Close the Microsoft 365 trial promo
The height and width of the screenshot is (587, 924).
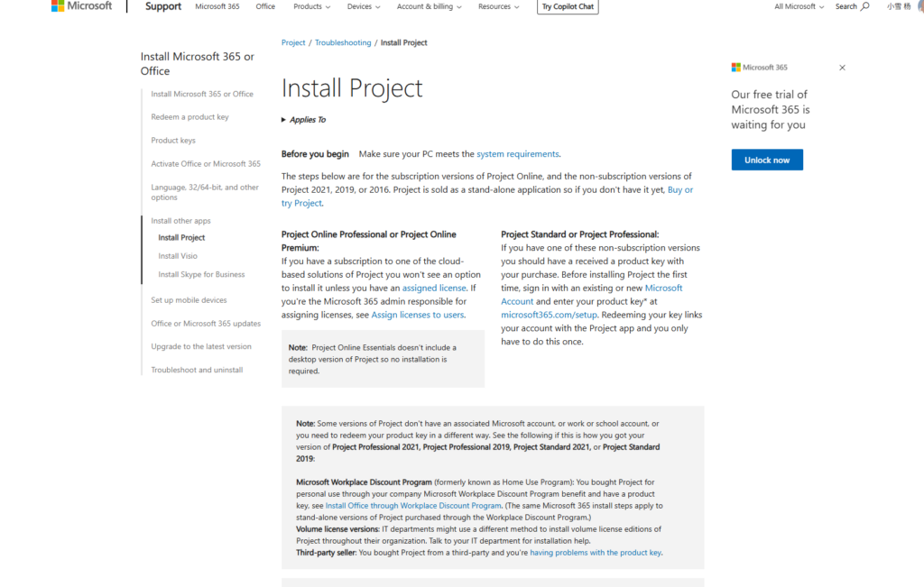[x=842, y=68]
